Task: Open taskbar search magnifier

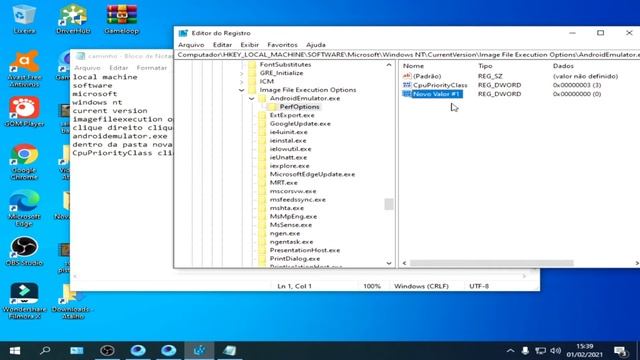Action: [x=45, y=351]
